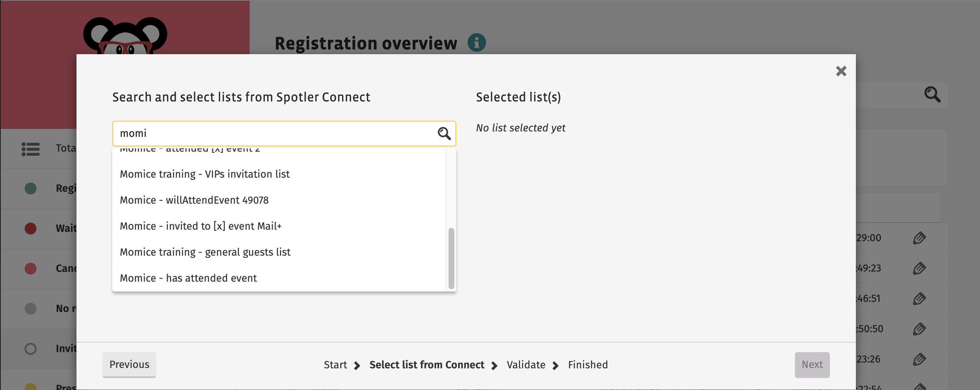Image resolution: width=980 pixels, height=390 pixels.
Task: Click the pencil edit icon next to 29:00
Action: (920, 238)
